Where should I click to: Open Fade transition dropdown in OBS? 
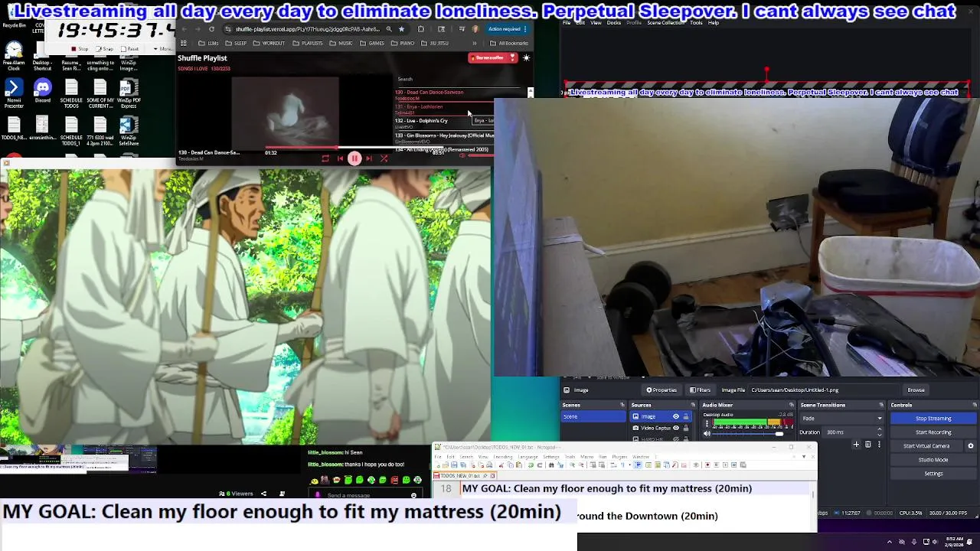841,419
